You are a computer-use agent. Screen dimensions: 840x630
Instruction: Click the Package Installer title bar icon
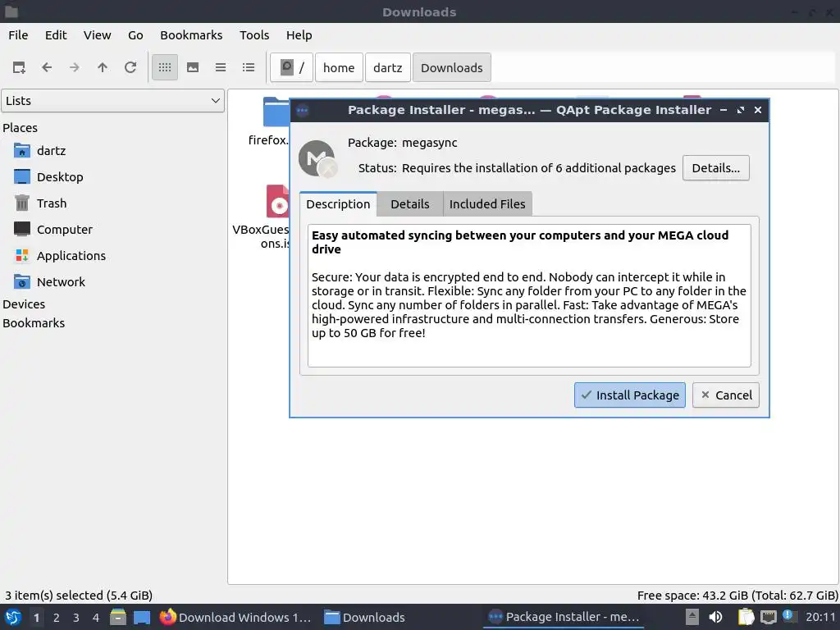pyautogui.click(x=302, y=111)
